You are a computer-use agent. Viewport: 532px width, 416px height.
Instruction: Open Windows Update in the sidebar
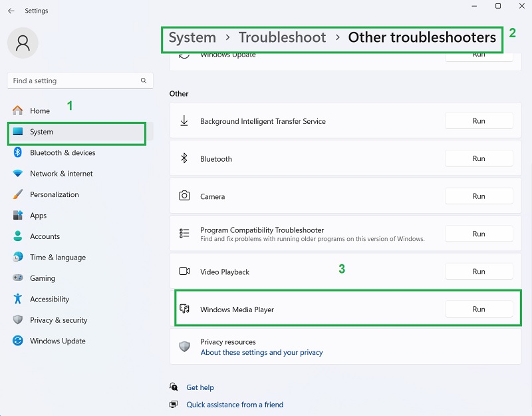point(80,341)
